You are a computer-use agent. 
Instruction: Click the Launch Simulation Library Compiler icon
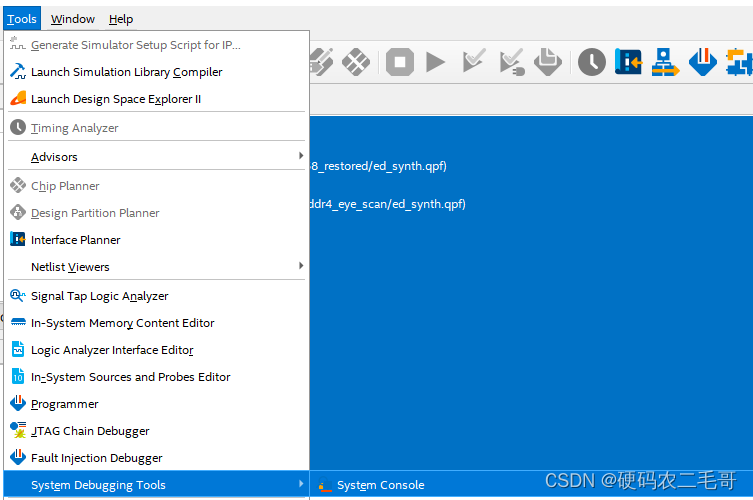pos(18,72)
